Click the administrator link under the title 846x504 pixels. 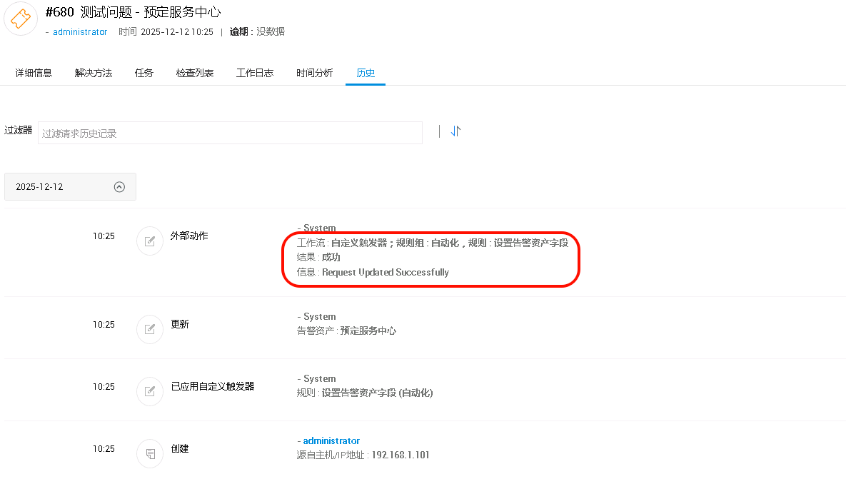click(80, 32)
